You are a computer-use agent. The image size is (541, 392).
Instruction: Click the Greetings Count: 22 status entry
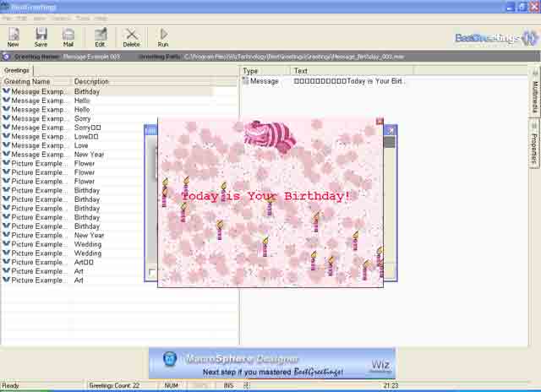(114, 385)
